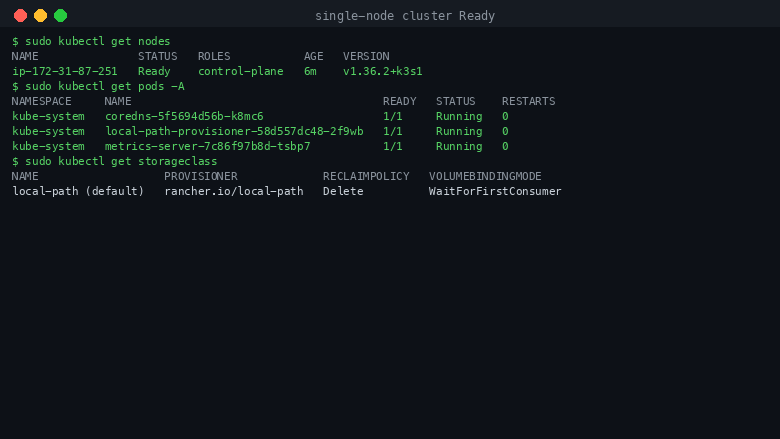Click version text v1.36.2+k3s1
This screenshot has height=439, width=780.
(383, 71)
